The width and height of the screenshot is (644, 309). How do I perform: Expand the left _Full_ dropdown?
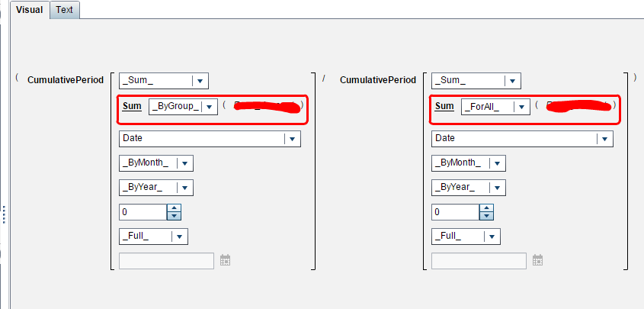180,237
